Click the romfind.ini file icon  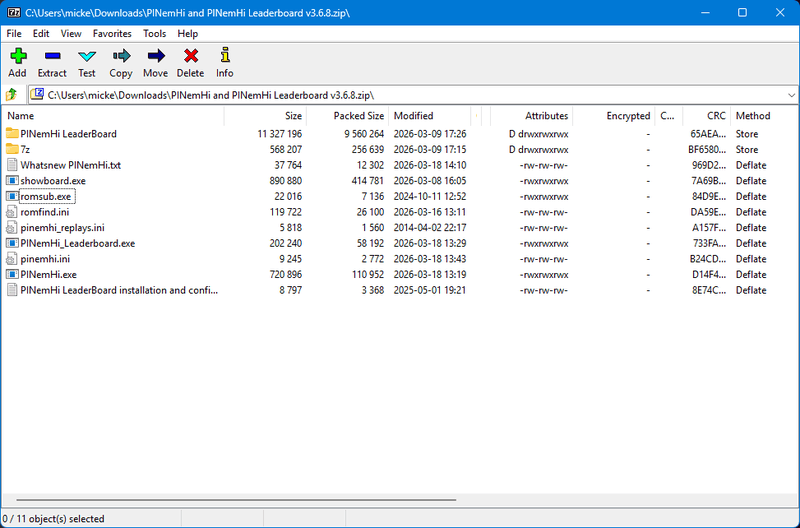pos(12,212)
